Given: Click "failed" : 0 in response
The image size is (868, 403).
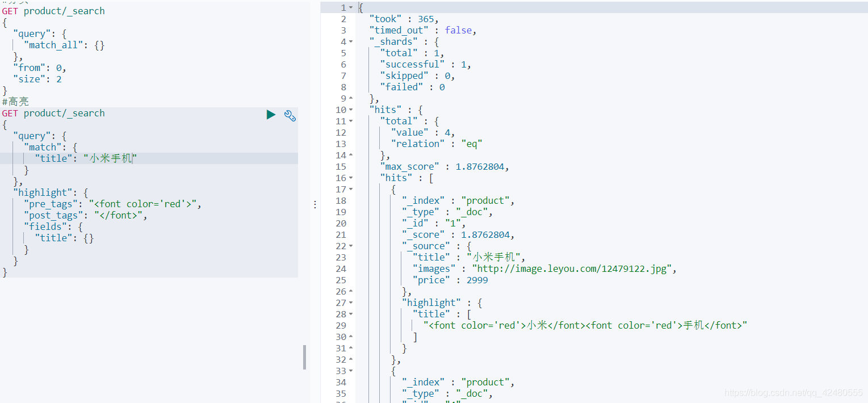Looking at the screenshot, I should (412, 87).
